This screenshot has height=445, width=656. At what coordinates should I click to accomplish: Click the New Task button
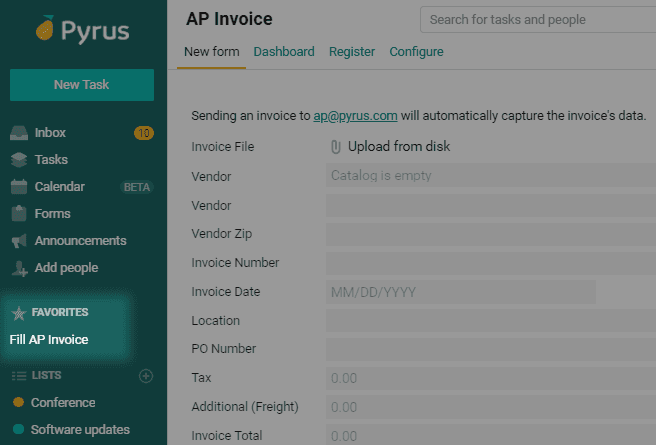[x=82, y=85]
